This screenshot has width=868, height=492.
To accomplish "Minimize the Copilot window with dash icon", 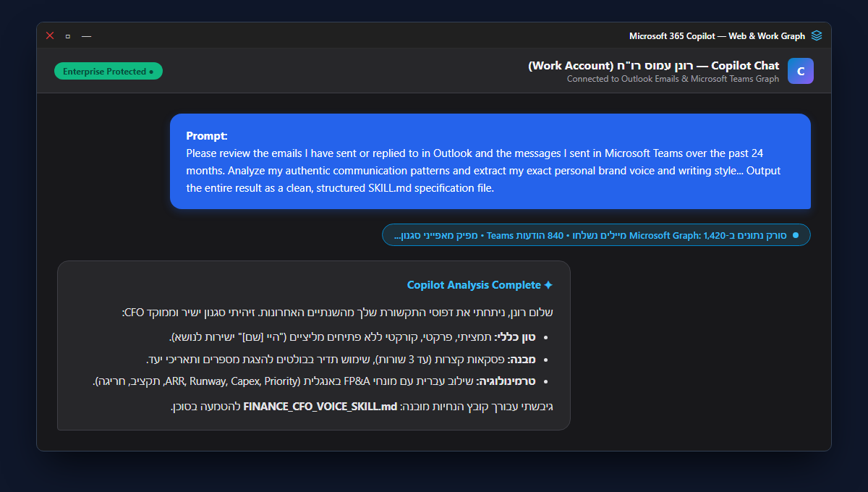I will 87,35.
